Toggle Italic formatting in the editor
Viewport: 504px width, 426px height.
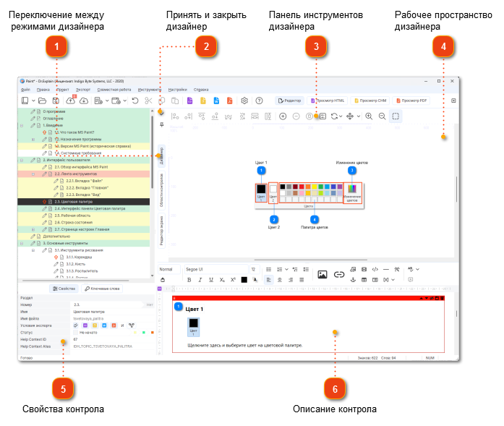(x=200, y=279)
